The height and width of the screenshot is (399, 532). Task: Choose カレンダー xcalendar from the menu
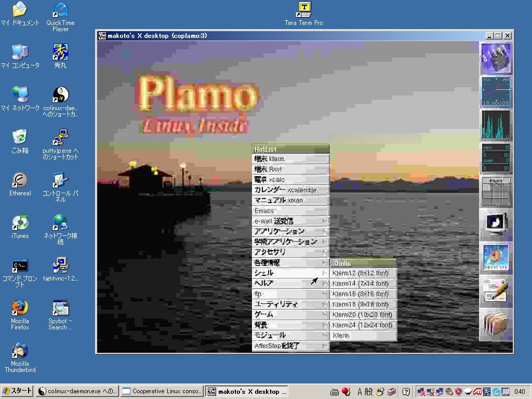[x=291, y=190]
